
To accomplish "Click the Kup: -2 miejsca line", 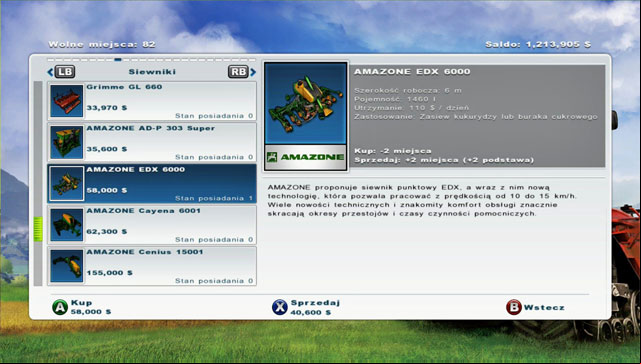I will 393,151.
